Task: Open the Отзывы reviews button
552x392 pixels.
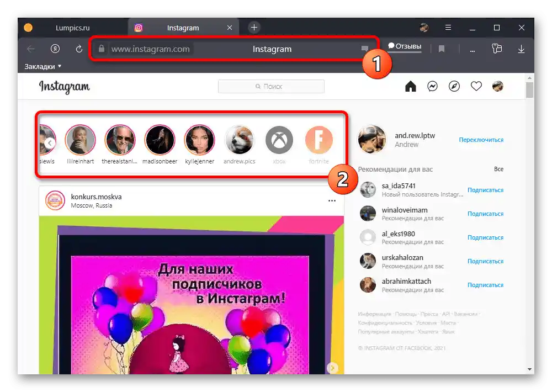Action: 405,46
